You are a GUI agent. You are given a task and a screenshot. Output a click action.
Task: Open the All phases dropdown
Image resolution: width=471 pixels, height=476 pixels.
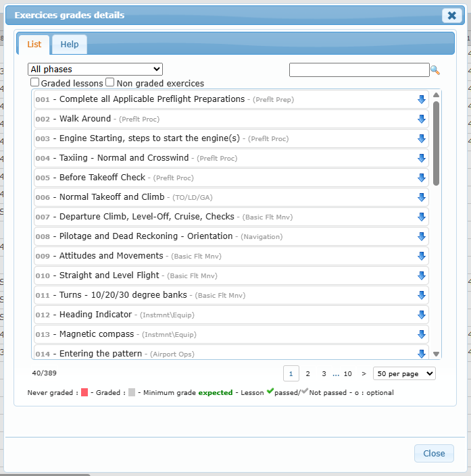pyautogui.click(x=95, y=70)
